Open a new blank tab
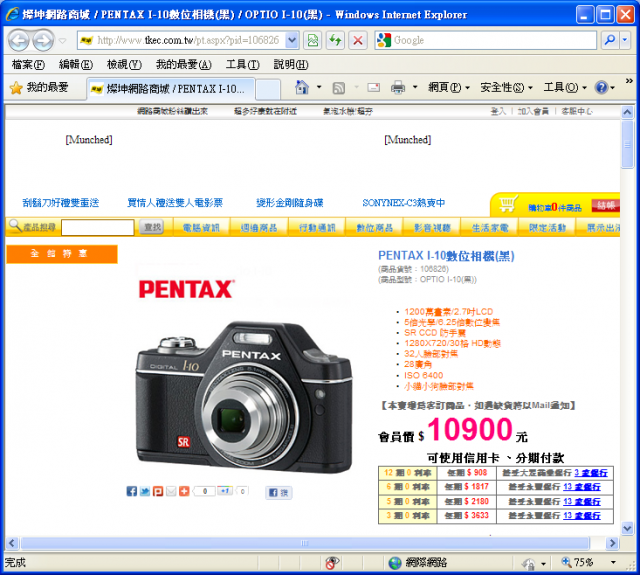Viewport: 640px width, 575px height. [268, 89]
